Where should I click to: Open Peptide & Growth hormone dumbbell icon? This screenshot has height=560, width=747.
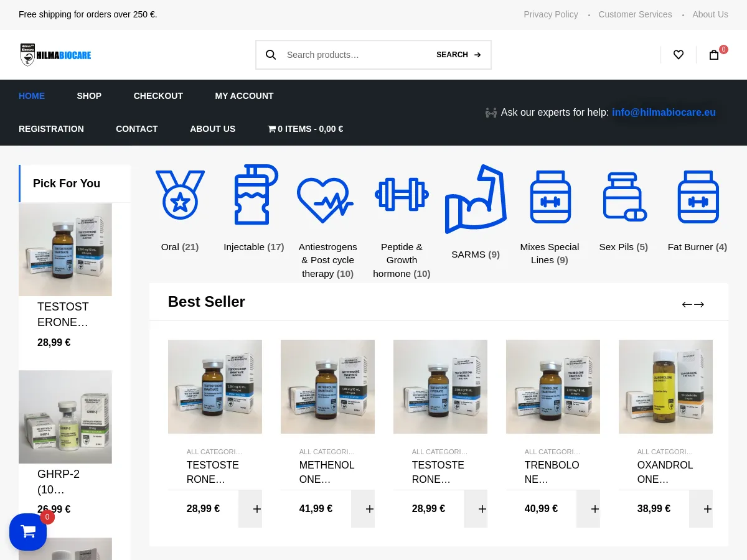(402, 195)
